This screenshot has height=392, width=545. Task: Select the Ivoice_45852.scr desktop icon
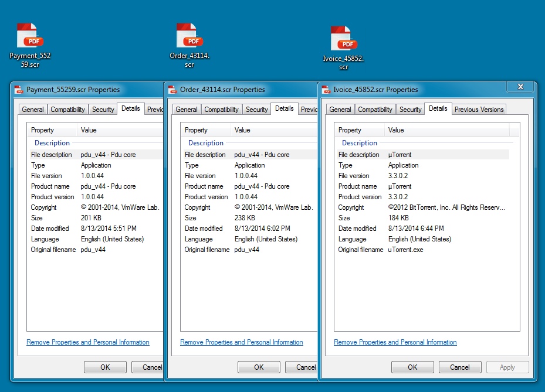pos(343,39)
